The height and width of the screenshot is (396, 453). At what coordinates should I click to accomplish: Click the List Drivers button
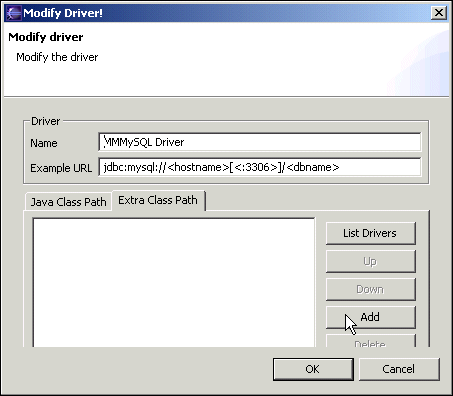pyautogui.click(x=370, y=233)
